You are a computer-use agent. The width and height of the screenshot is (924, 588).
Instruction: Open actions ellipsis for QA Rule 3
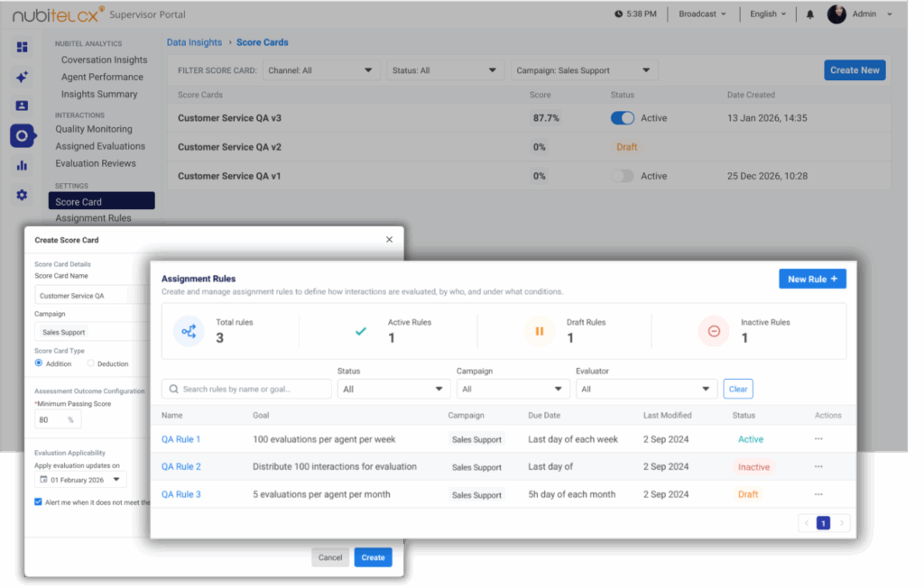(818, 494)
